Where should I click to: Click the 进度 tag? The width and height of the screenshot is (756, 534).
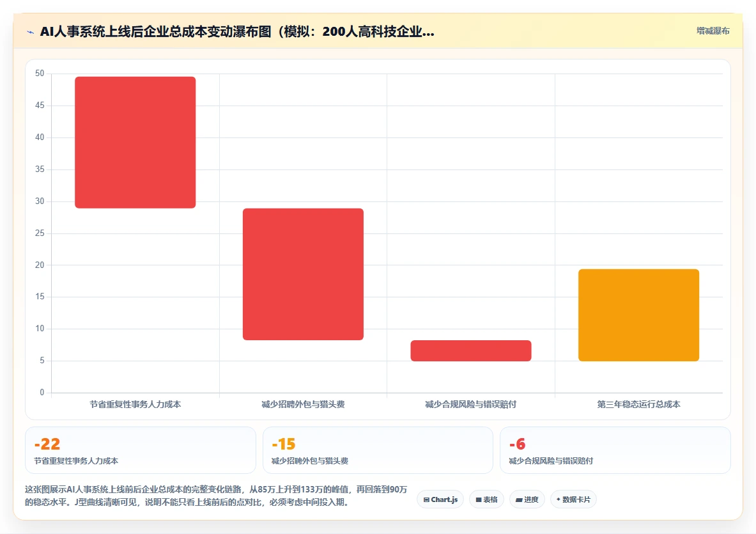coord(527,499)
